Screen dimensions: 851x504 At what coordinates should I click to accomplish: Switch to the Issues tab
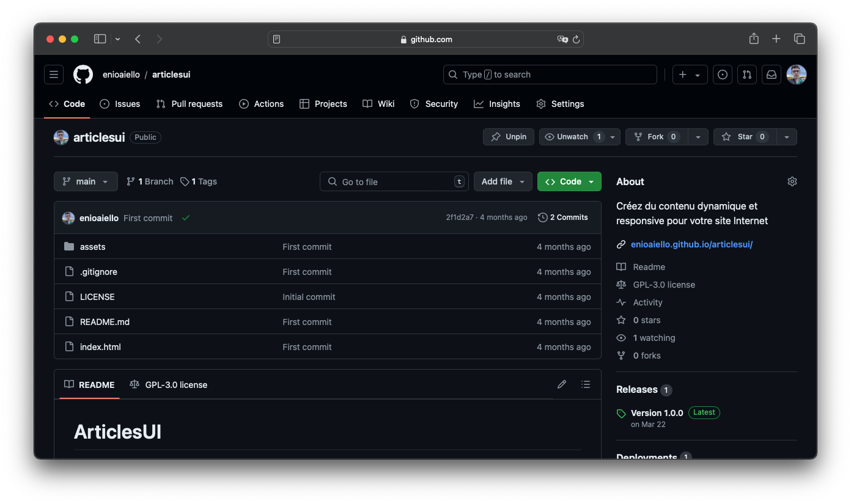pyautogui.click(x=120, y=104)
